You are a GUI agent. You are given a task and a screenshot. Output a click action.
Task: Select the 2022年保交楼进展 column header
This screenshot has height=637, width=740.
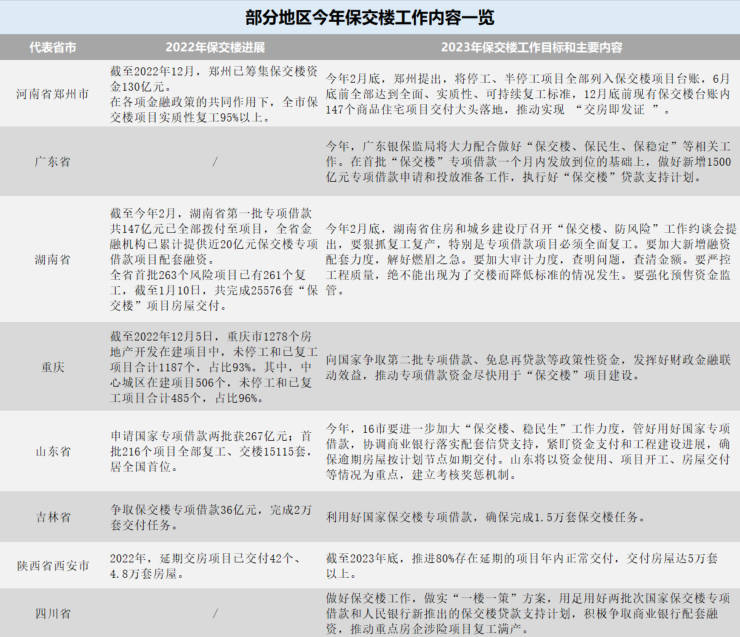[x=215, y=48]
